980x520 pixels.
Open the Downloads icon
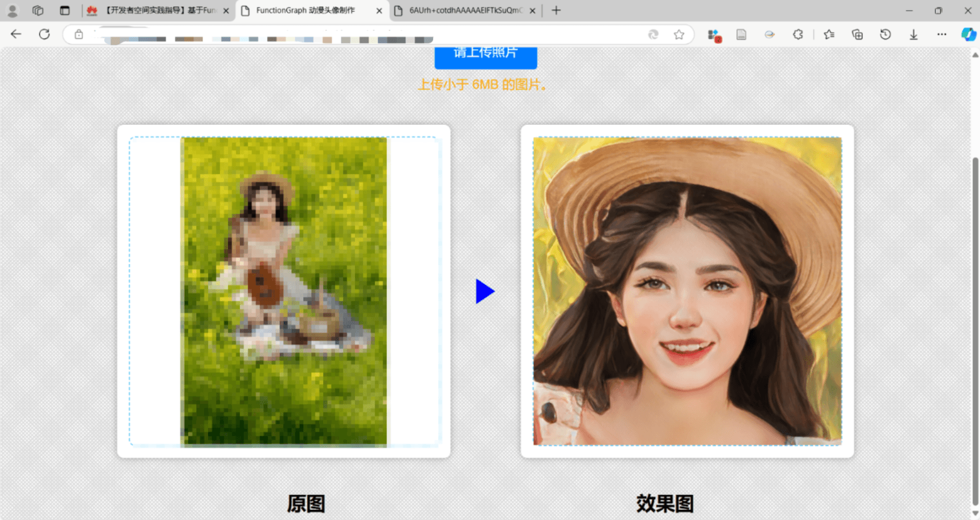(x=914, y=35)
